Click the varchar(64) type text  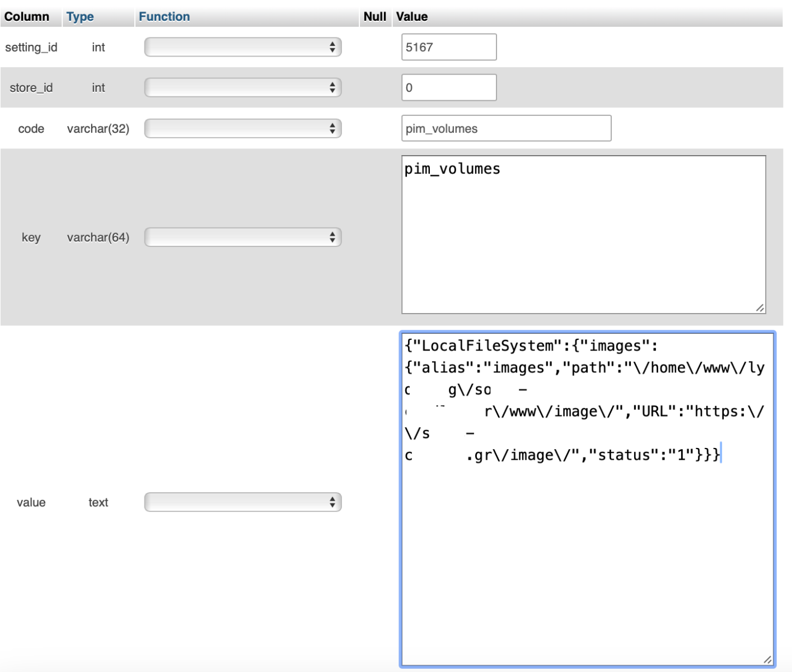(x=99, y=237)
